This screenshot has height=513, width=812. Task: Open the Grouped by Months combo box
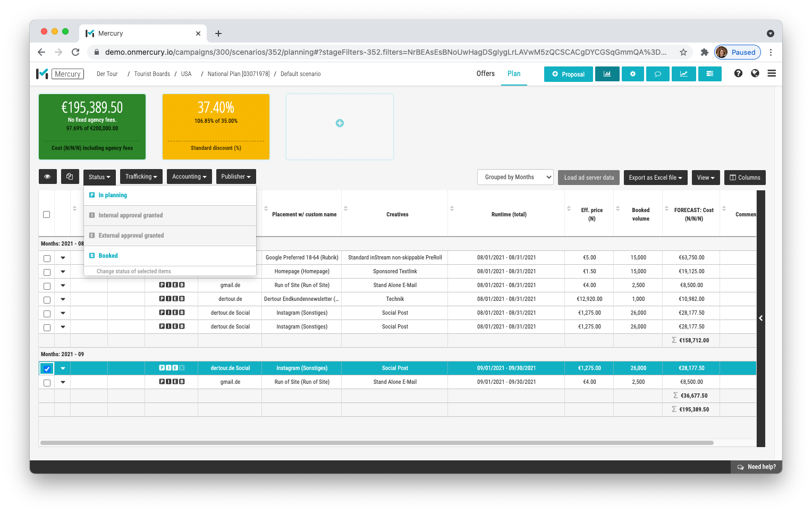point(515,176)
